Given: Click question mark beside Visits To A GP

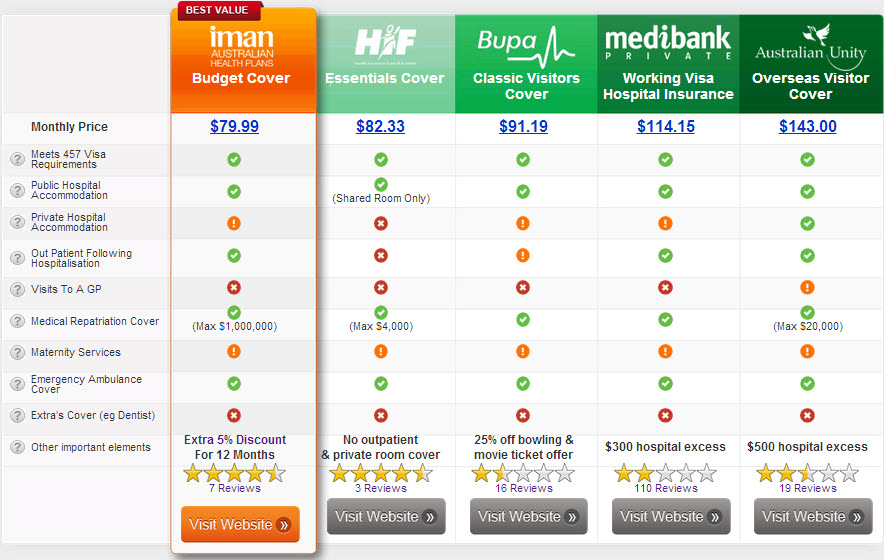Looking at the screenshot, I should tap(17, 290).
